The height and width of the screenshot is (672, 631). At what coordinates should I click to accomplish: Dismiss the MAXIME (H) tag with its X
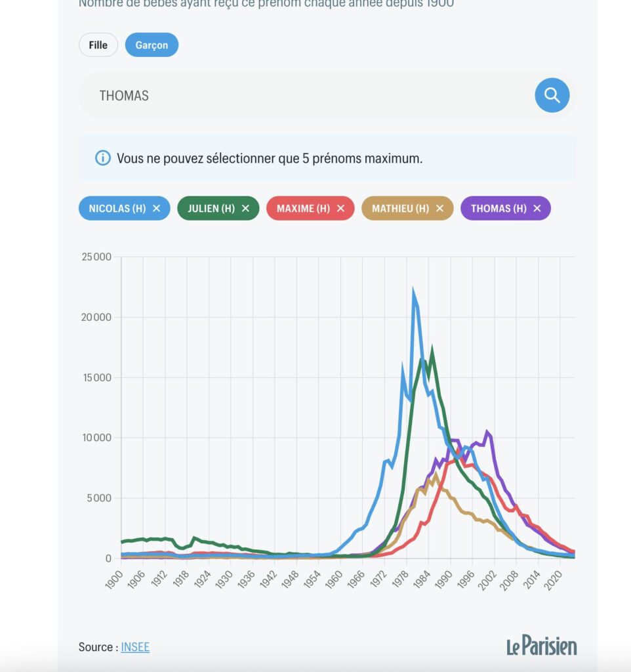point(340,208)
